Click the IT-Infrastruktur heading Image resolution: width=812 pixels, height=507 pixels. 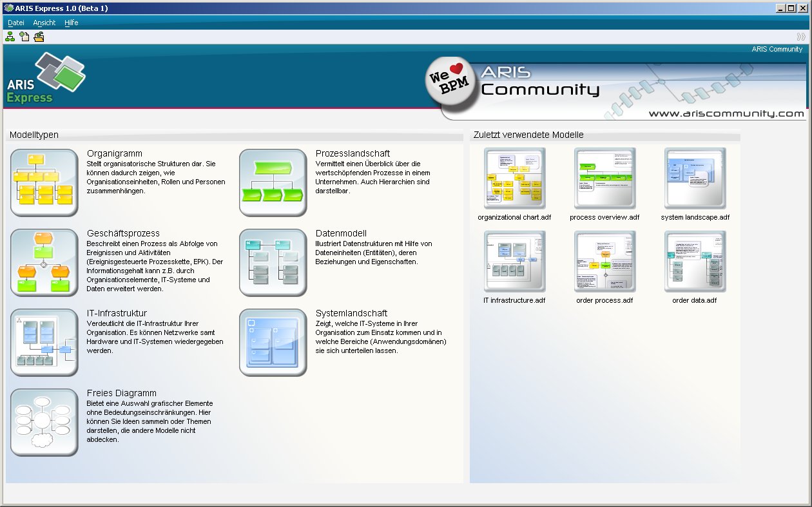pyautogui.click(x=117, y=313)
